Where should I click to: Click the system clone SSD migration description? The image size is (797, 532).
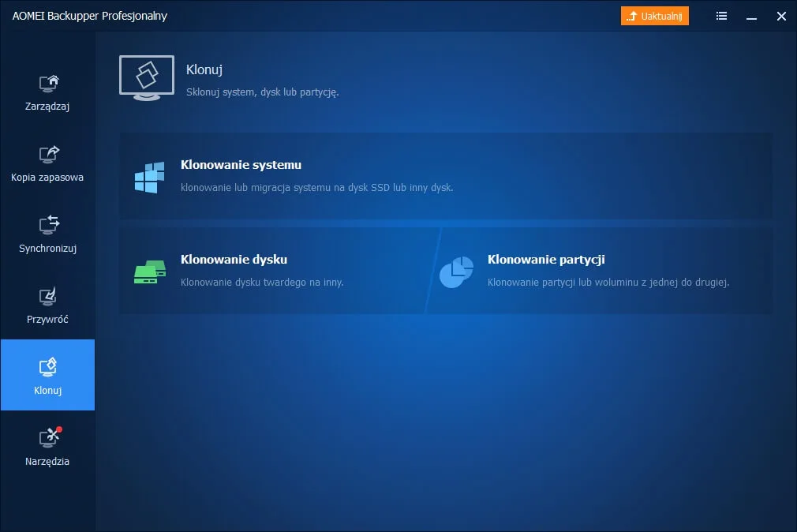316,188
